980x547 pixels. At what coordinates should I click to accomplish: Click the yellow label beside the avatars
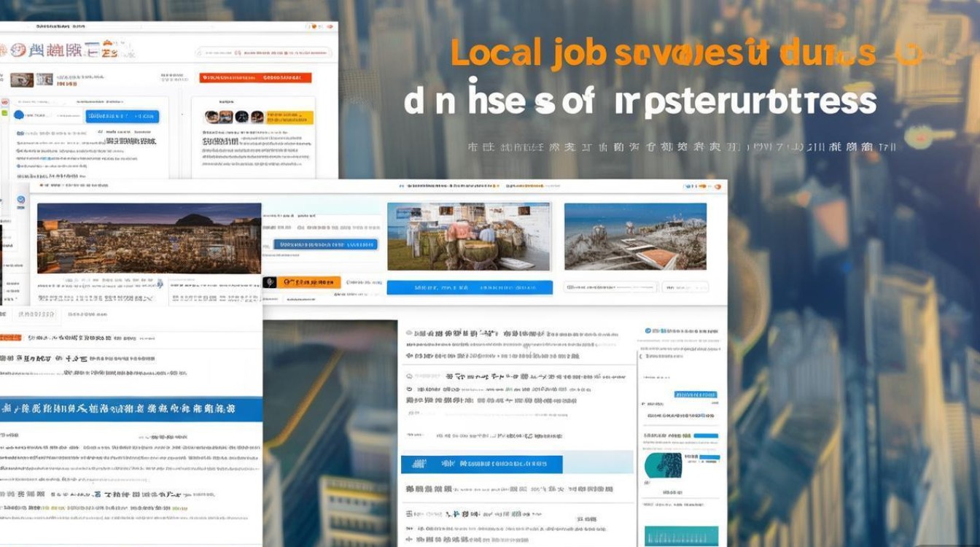[x=289, y=117]
